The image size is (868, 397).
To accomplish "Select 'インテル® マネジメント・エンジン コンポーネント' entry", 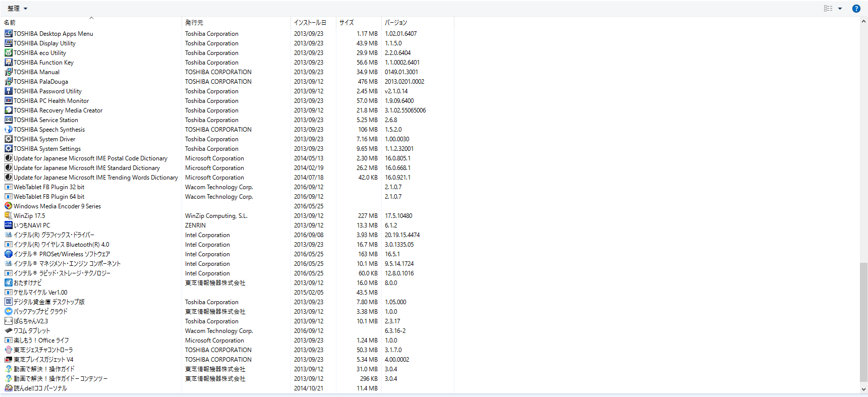I will (67, 264).
